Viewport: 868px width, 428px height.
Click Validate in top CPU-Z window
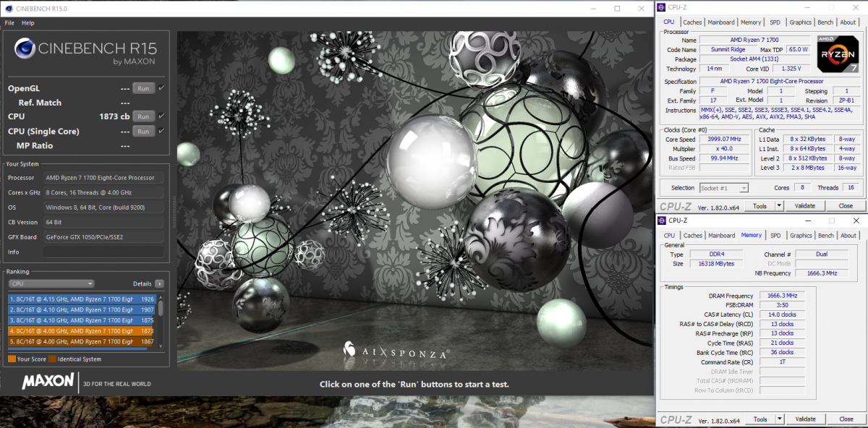tap(805, 206)
